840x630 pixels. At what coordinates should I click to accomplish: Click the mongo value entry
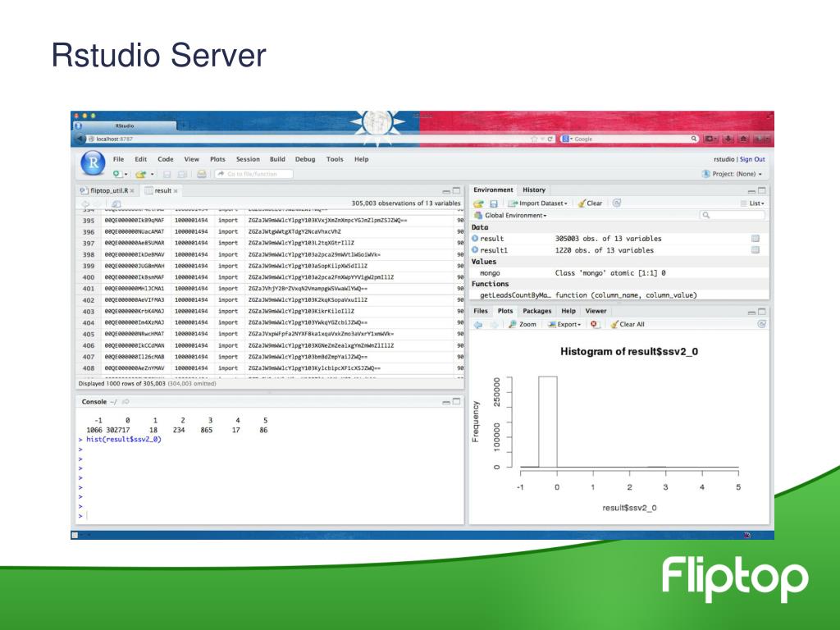tap(620, 272)
